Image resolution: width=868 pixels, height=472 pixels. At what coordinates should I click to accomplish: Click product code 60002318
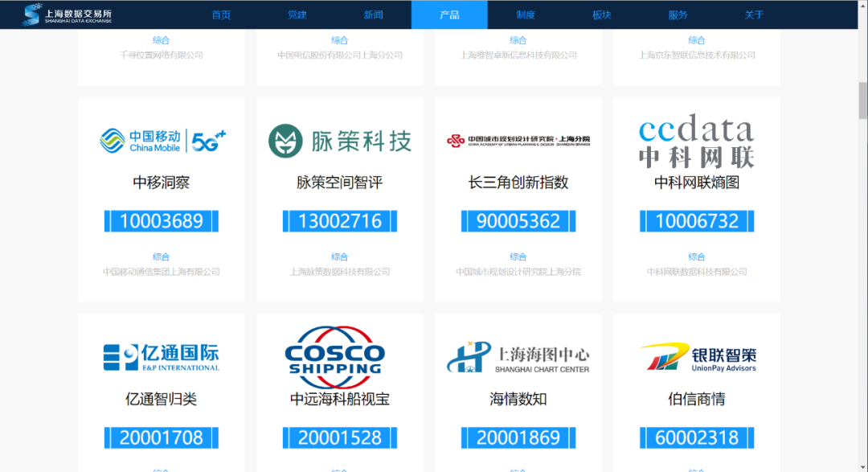(697, 437)
